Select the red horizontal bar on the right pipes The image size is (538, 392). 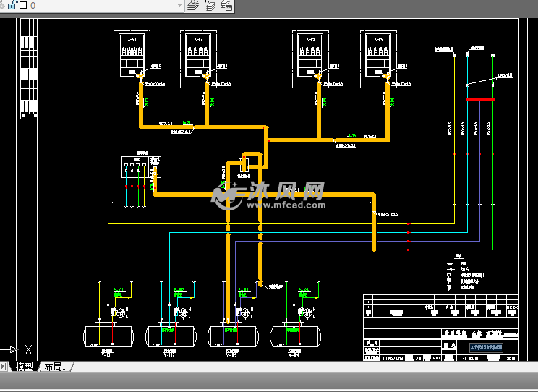point(479,99)
